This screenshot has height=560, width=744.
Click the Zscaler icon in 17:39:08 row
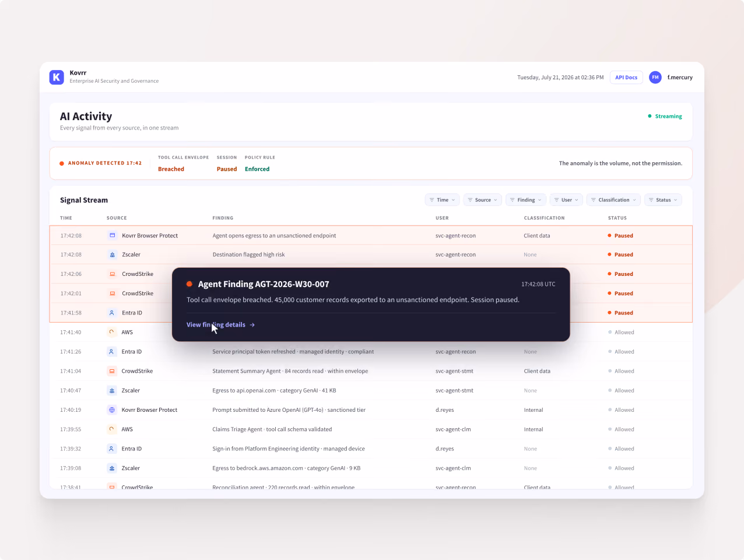point(112,468)
